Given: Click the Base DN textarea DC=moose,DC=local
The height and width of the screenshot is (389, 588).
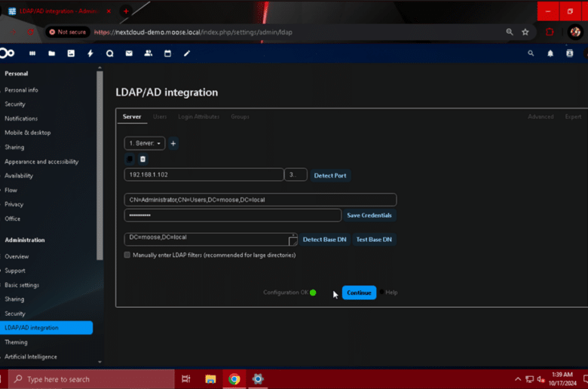Looking at the screenshot, I should 211,239.
